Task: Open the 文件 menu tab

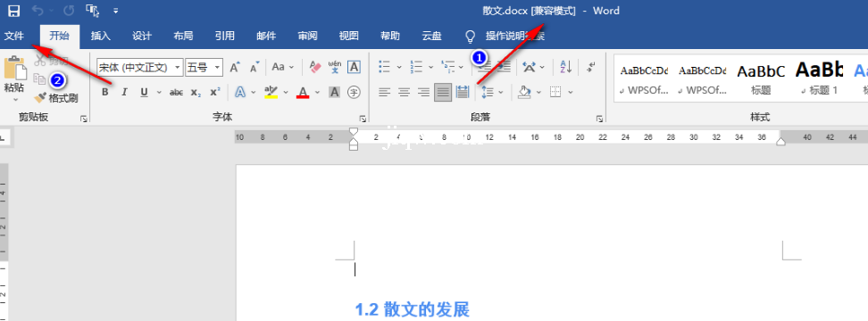Action: click(x=14, y=37)
